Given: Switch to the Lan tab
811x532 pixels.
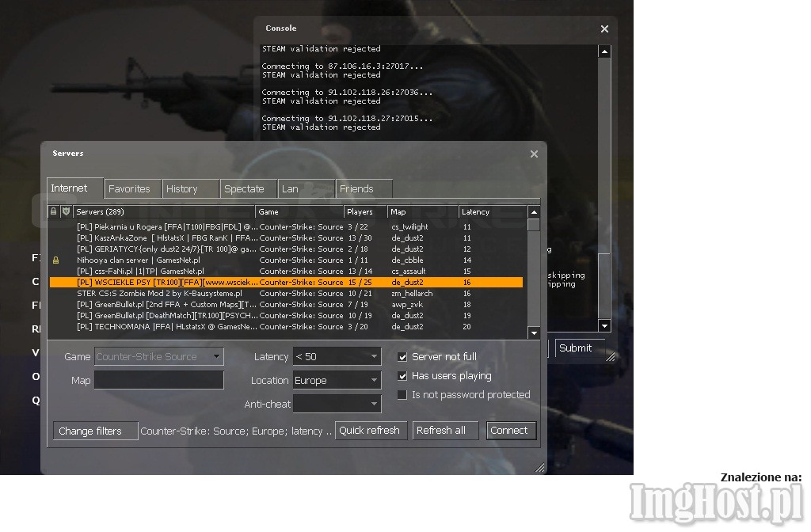Looking at the screenshot, I should click(x=307, y=188).
